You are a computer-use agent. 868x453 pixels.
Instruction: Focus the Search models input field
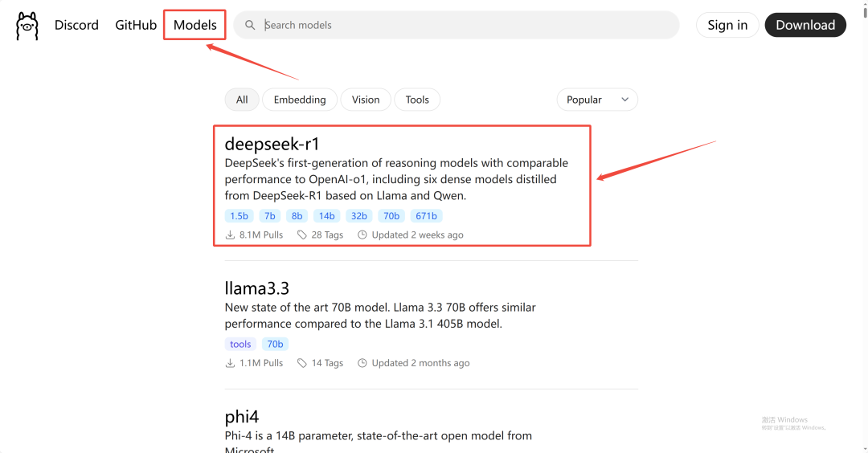457,26
